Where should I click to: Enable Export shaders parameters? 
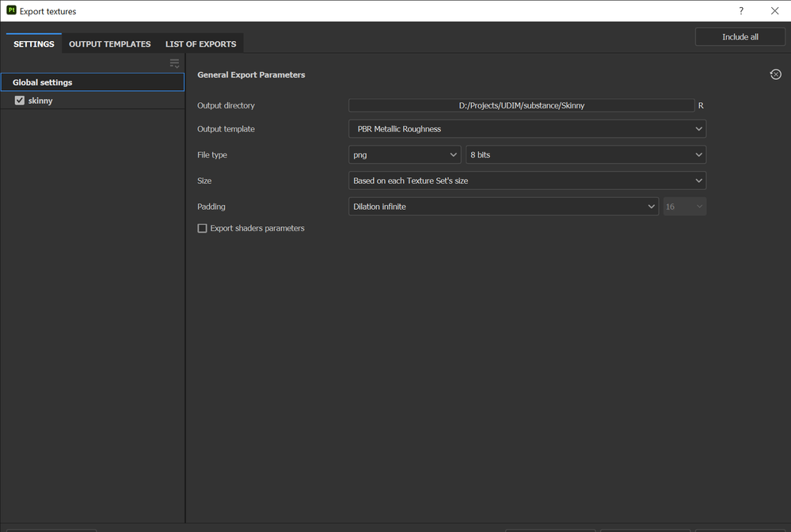tap(202, 228)
